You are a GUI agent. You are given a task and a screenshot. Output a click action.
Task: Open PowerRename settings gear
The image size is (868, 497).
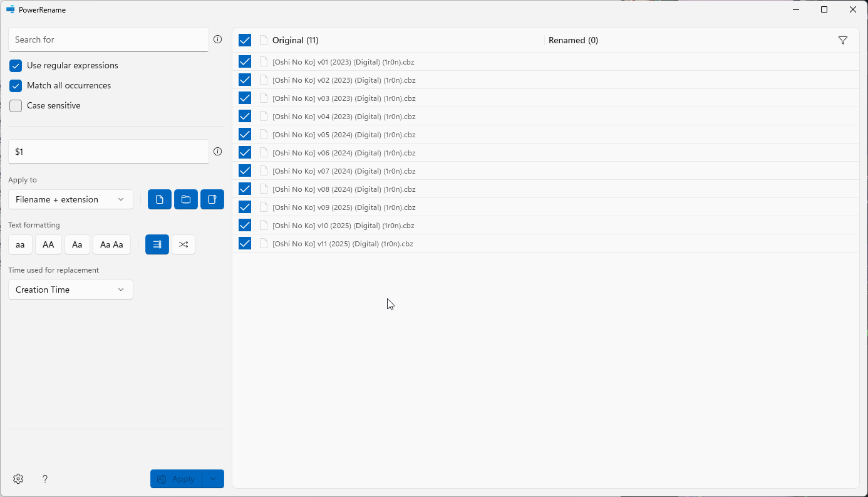coord(18,479)
